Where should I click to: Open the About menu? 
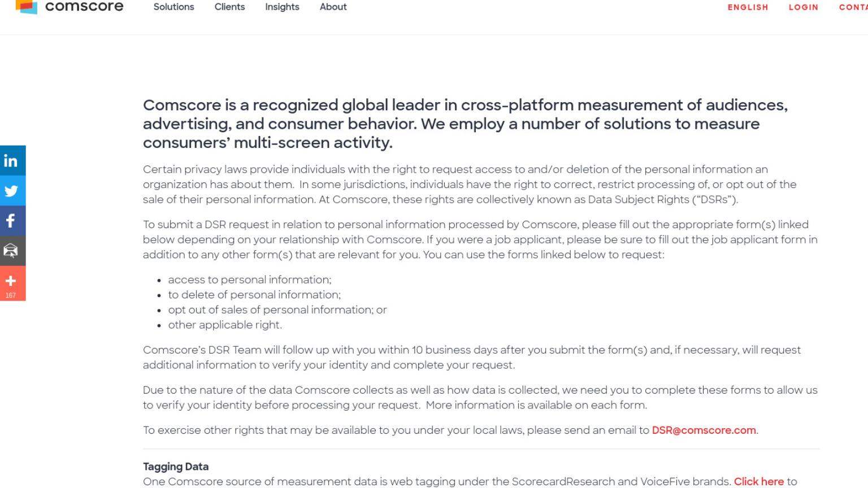(x=333, y=7)
